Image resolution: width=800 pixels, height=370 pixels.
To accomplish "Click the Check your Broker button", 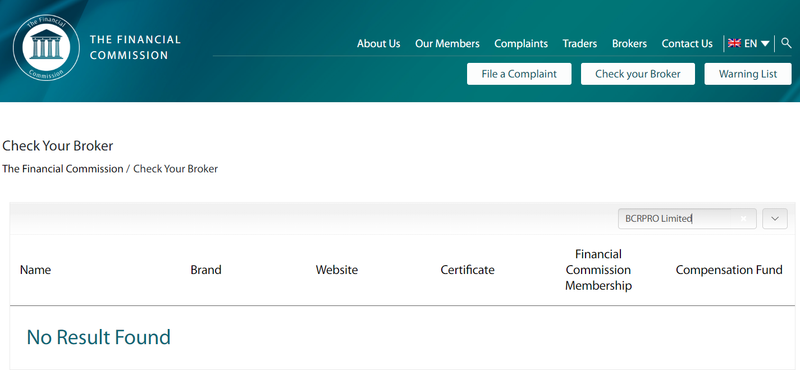I will (638, 74).
